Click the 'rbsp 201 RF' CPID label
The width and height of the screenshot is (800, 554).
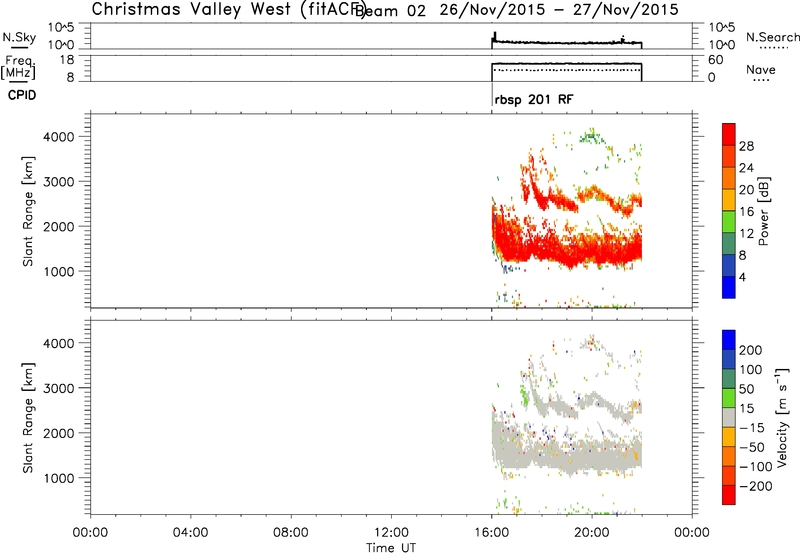click(x=534, y=99)
